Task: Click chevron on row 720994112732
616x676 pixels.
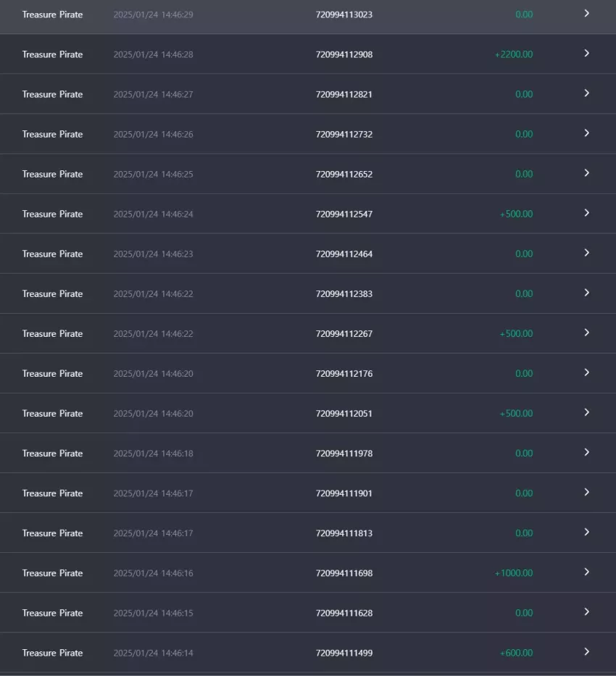Action: [x=587, y=133]
